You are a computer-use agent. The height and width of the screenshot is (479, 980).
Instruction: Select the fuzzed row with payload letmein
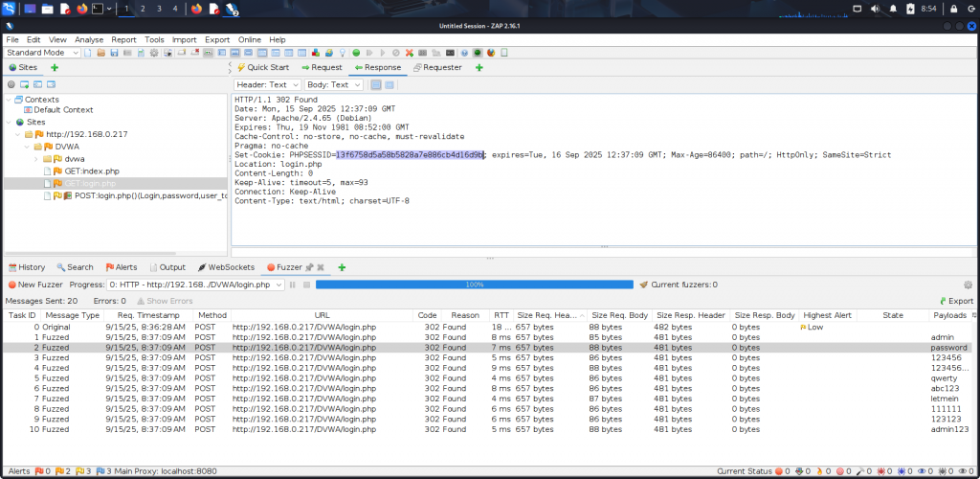(x=489, y=399)
